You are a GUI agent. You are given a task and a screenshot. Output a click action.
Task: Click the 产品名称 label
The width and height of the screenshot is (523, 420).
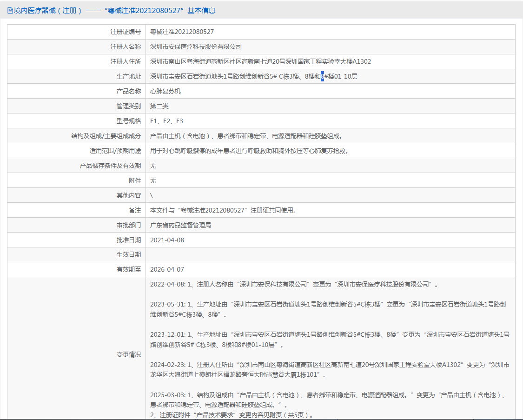coord(129,91)
